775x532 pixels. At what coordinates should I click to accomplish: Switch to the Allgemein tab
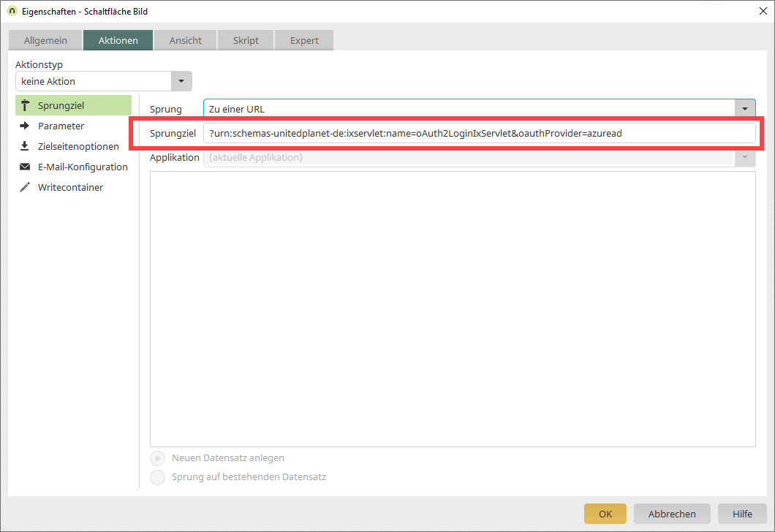(x=45, y=40)
